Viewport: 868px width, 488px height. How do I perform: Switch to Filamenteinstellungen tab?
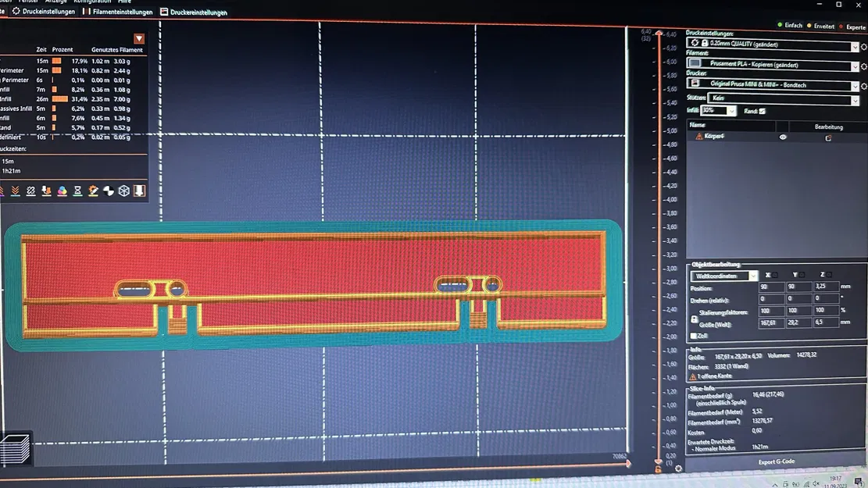pyautogui.click(x=117, y=12)
